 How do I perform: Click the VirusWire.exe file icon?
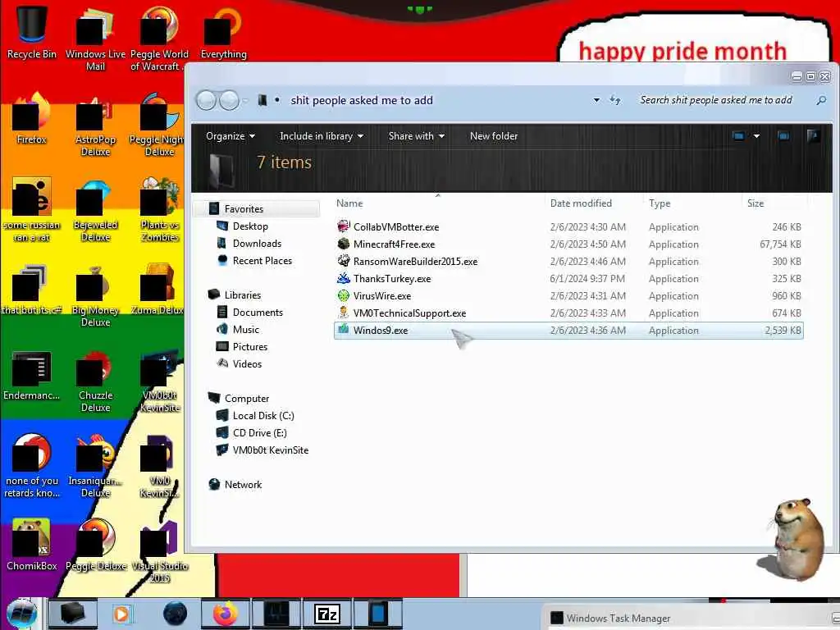pos(344,295)
